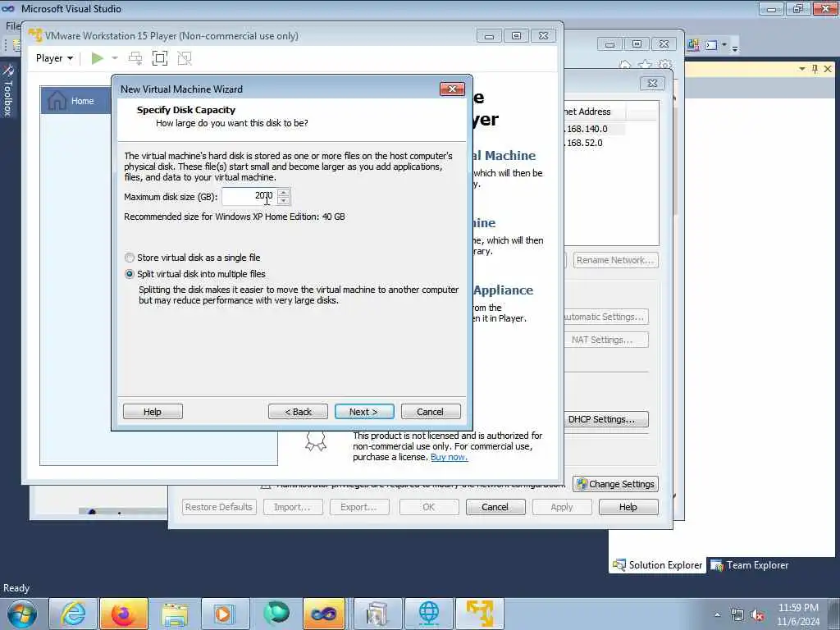Click Cancel in the Virtual Network Editor

tap(495, 507)
